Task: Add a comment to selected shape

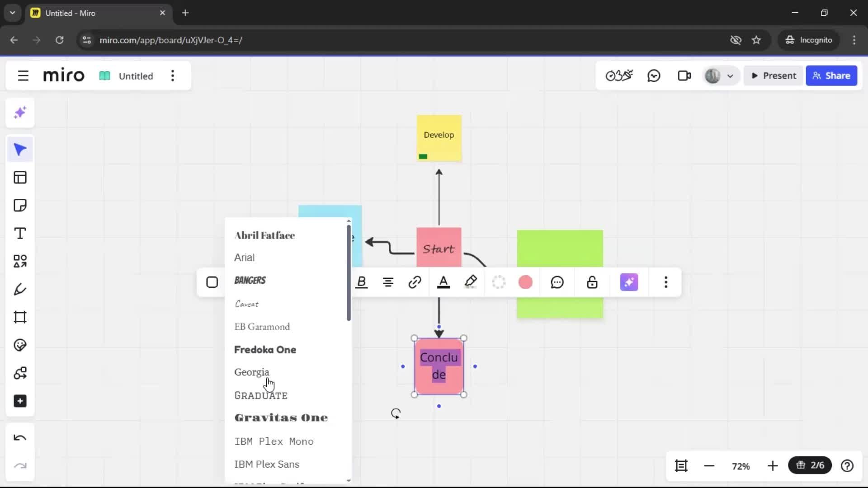Action: click(x=557, y=282)
